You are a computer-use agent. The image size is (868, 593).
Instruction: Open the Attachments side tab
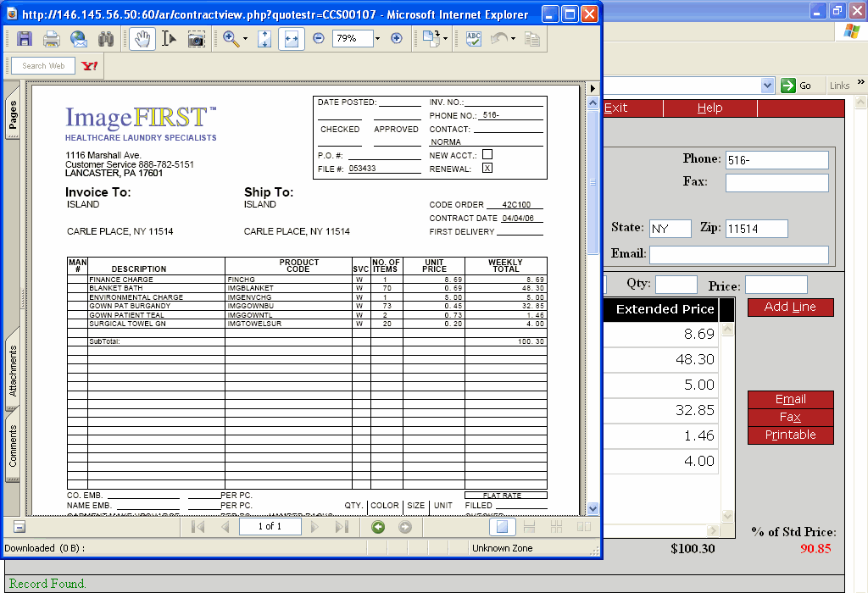[12, 371]
